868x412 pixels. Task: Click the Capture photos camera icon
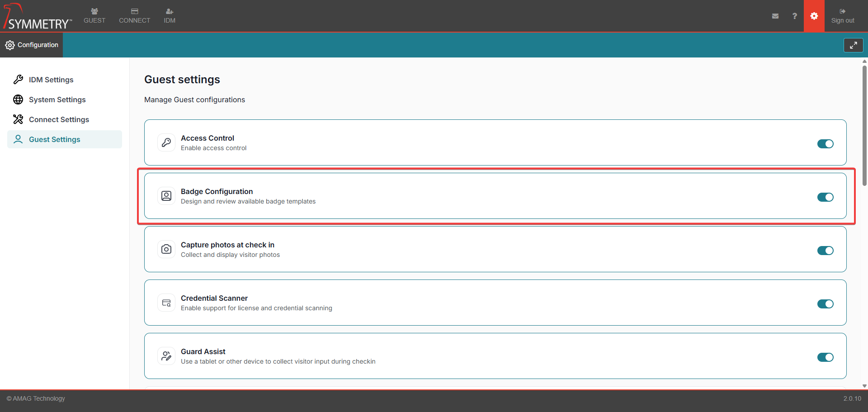166,249
